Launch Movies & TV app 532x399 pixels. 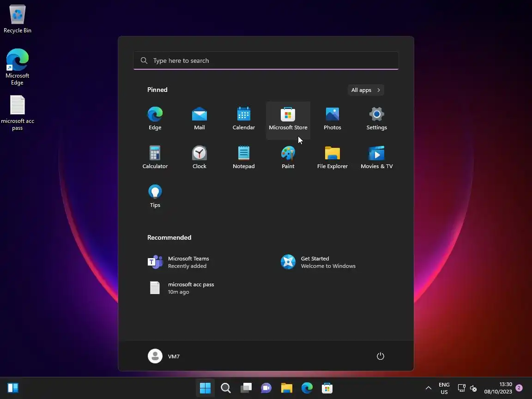[377, 158]
